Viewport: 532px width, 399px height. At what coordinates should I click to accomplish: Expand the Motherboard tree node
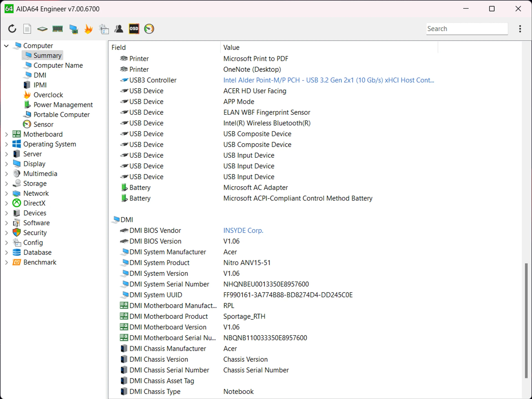click(6, 134)
